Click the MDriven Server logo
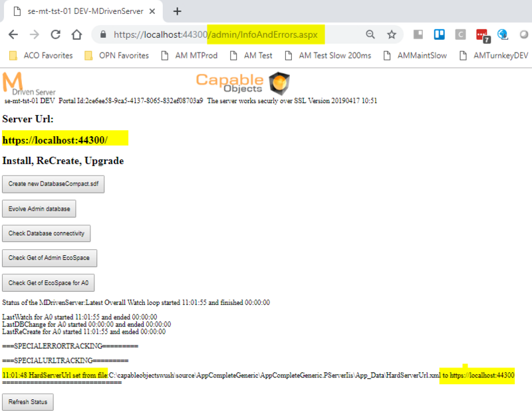This screenshot has width=532, height=416. point(29,84)
